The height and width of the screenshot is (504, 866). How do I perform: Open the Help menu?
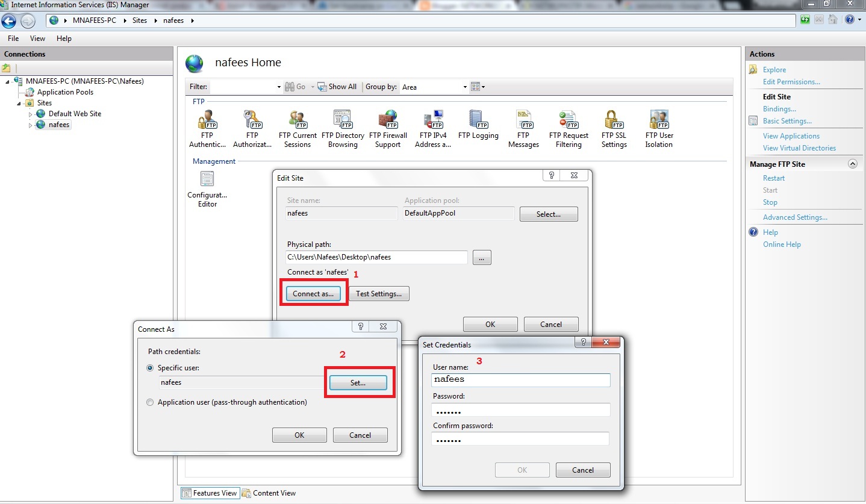click(64, 39)
